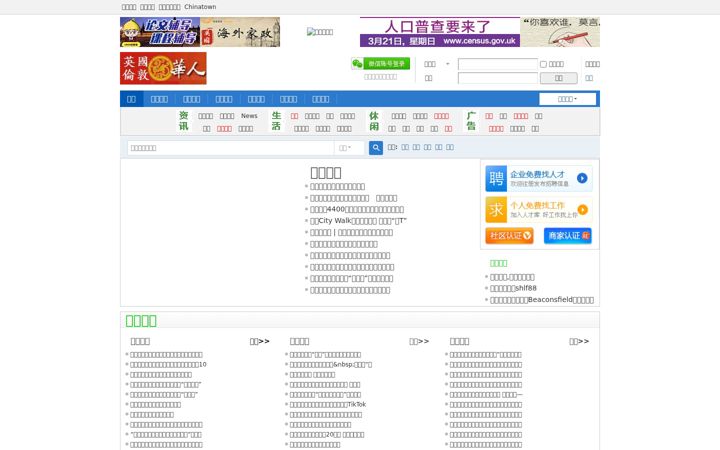The image size is (720, 450).
Task: Click the 休闲 section label
Action: 374,121
